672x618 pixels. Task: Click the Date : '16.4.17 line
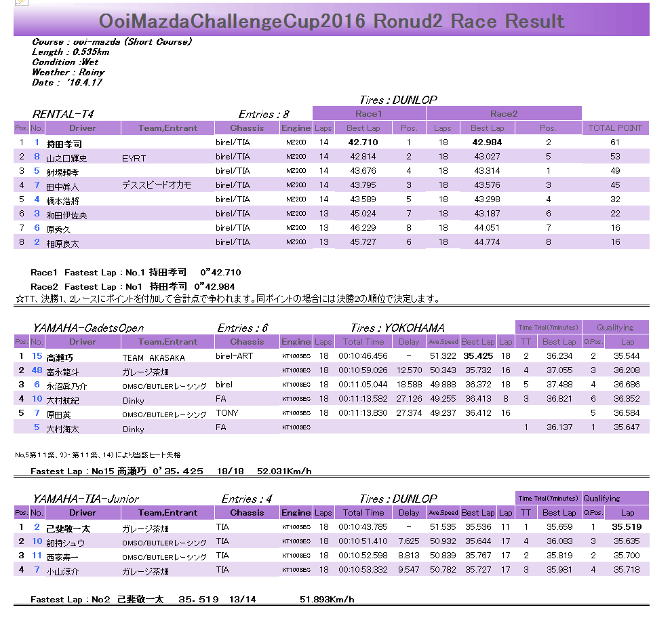pos(67,82)
